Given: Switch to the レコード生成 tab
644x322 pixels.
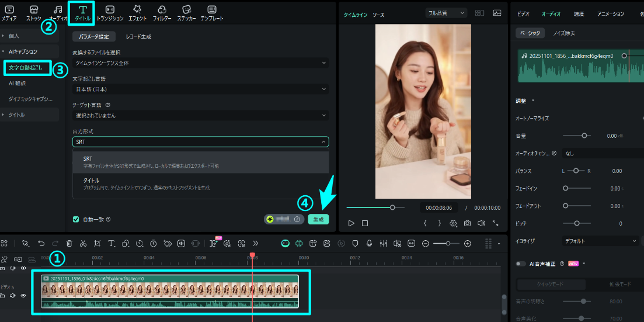Looking at the screenshot, I should coord(138,37).
